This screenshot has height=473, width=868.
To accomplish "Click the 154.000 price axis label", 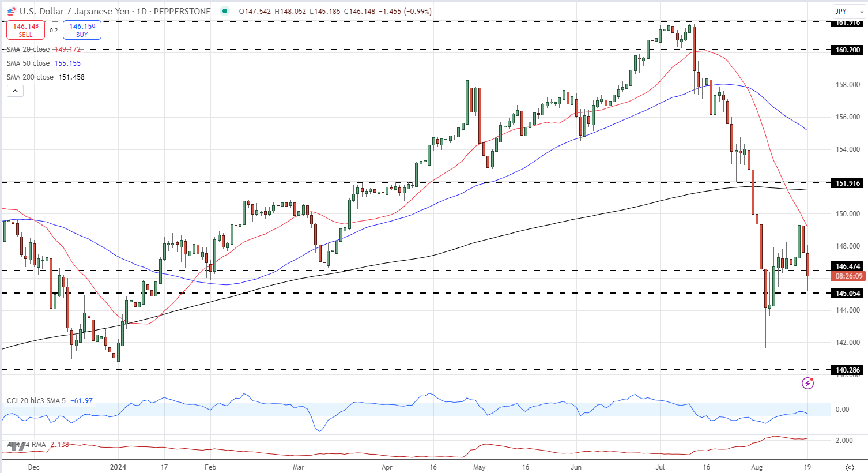I will pos(848,149).
